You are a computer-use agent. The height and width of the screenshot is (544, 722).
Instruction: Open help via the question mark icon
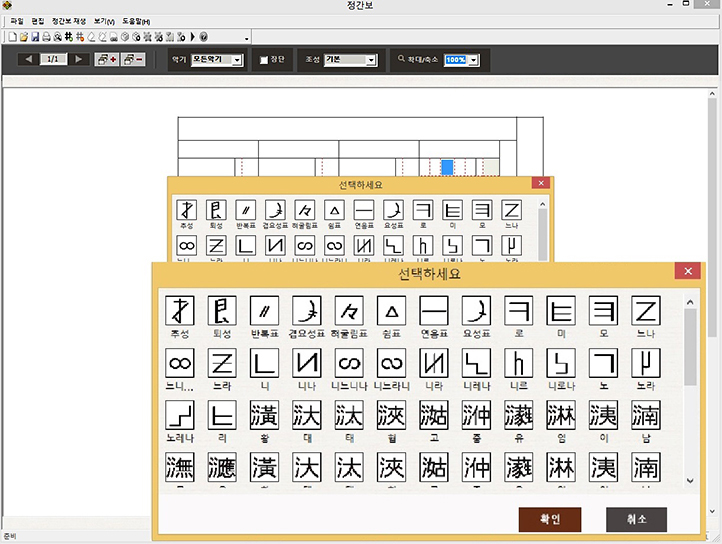tap(204, 37)
